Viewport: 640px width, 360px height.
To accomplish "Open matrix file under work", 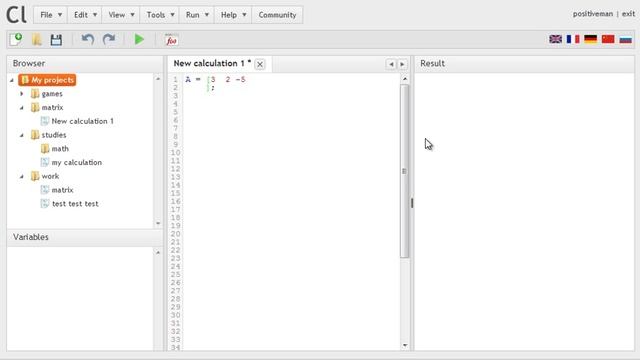I will coord(62,190).
